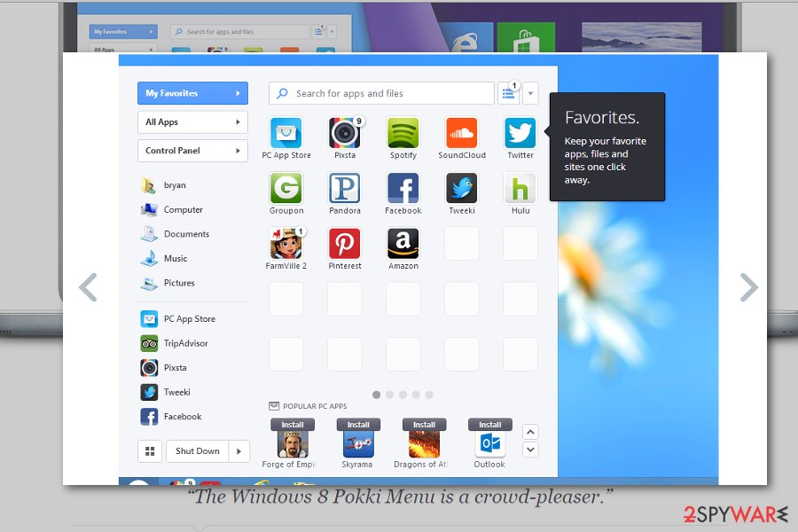Launch the Pixsta app from favorites grid

(x=345, y=133)
